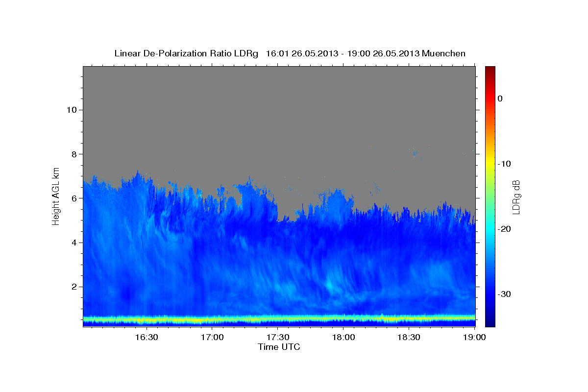Click the 'Time UTC' axis label
The height and width of the screenshot is (392, 588).
pos(279,347)
